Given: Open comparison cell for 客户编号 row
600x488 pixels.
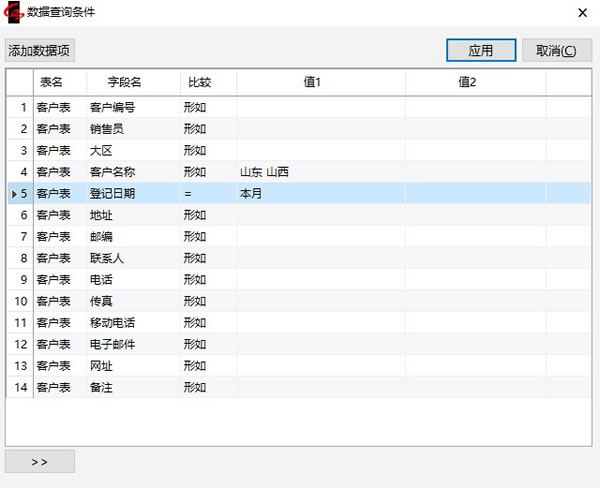Looking at the screenshot, I should [207, 107].
